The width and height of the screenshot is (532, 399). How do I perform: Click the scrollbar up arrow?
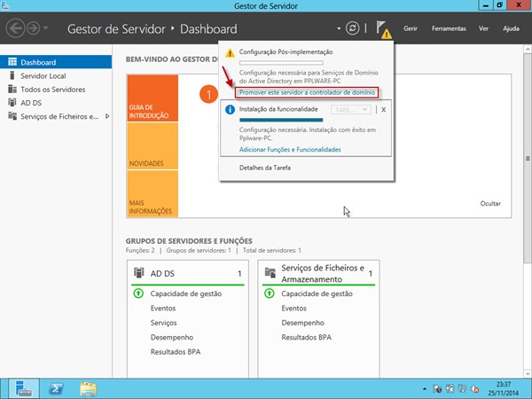pos(528,49)
